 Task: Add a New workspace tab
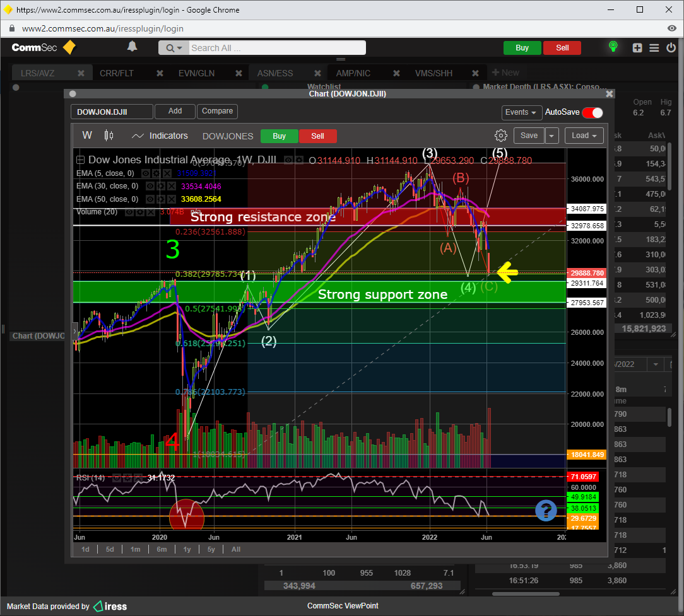505,73
